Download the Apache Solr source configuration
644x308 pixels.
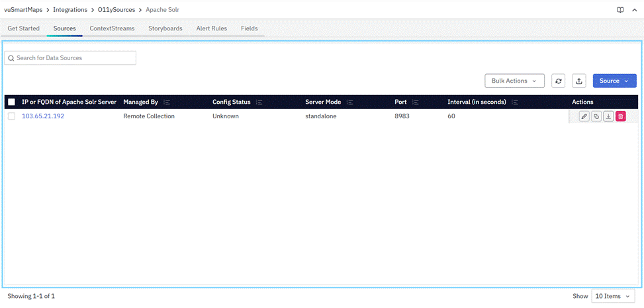pyautogui.click(x=608, y=116)
